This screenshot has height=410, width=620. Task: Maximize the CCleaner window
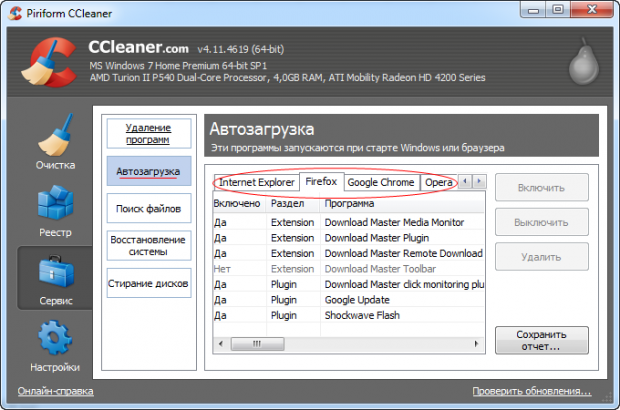pyautogui.click(x=558, y=9)
